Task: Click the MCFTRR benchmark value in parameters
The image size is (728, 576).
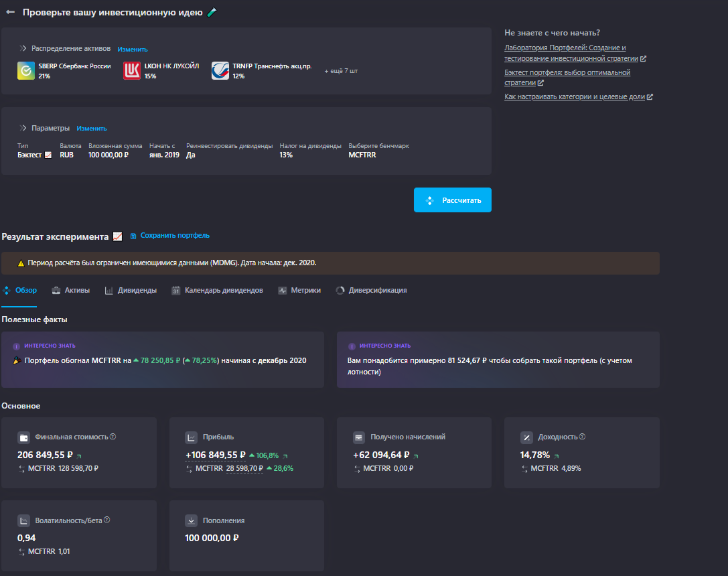Action: point(362,155)
